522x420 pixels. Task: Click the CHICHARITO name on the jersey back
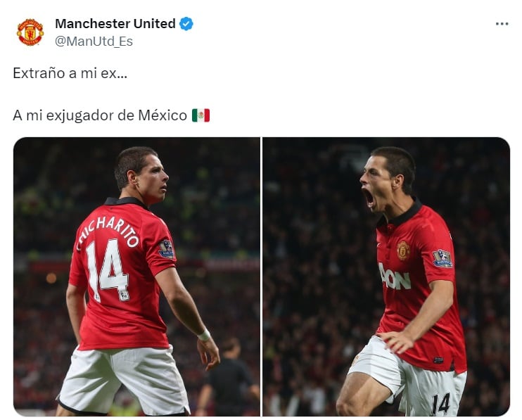[107, 231]
